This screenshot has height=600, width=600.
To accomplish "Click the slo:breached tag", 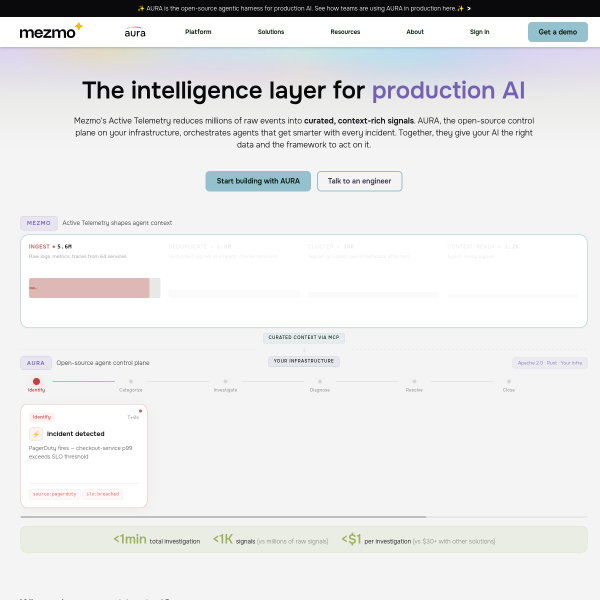I will coord(103,494).
